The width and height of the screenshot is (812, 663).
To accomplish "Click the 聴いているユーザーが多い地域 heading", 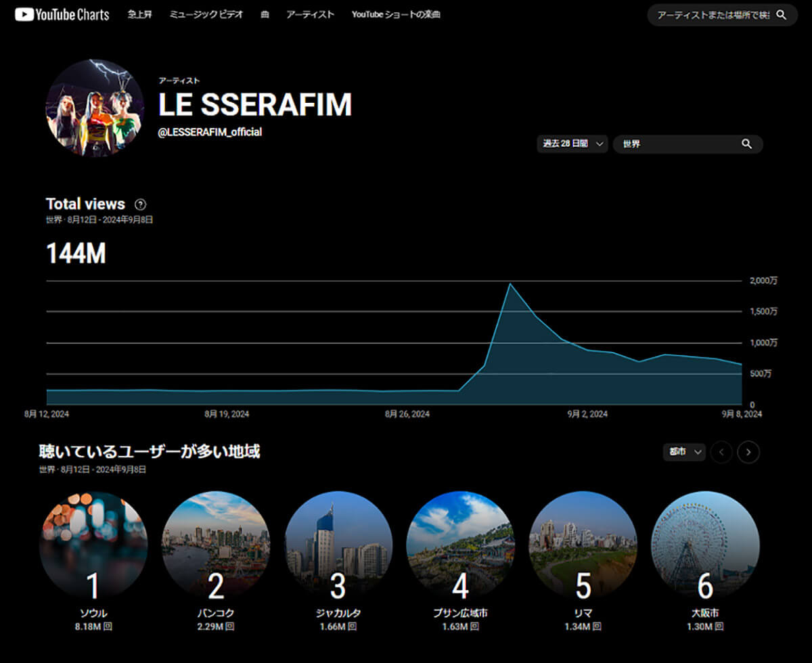I will (x=150, y=452).
